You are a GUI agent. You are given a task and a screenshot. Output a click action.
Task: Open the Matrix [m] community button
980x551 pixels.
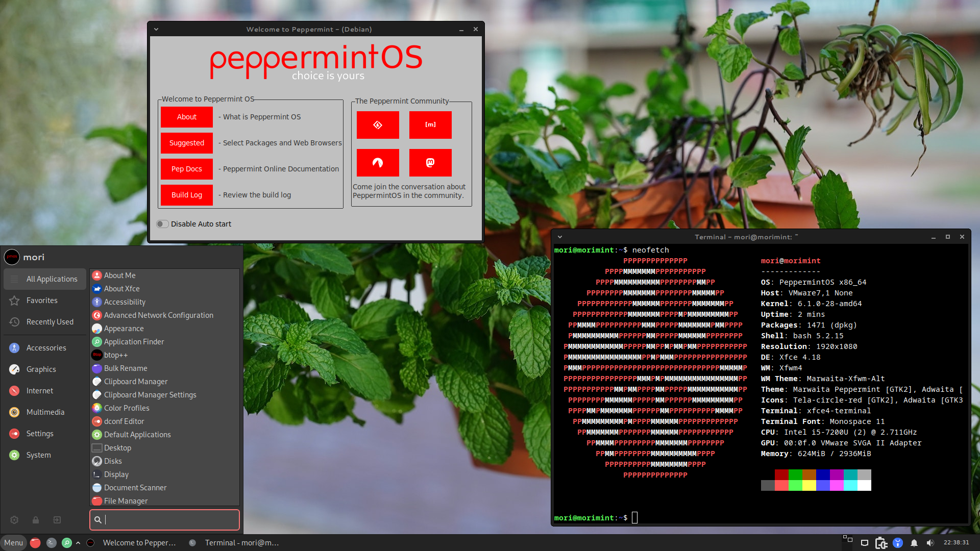430,125
